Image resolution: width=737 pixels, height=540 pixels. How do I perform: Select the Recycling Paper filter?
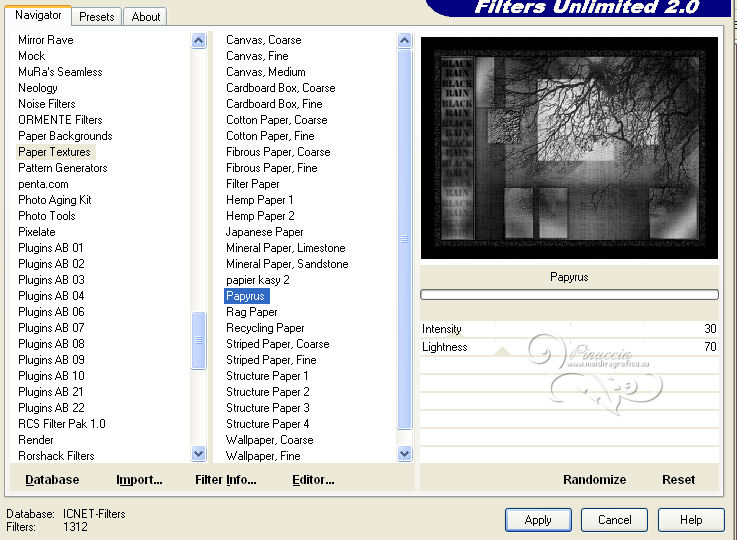coord(265,328)
